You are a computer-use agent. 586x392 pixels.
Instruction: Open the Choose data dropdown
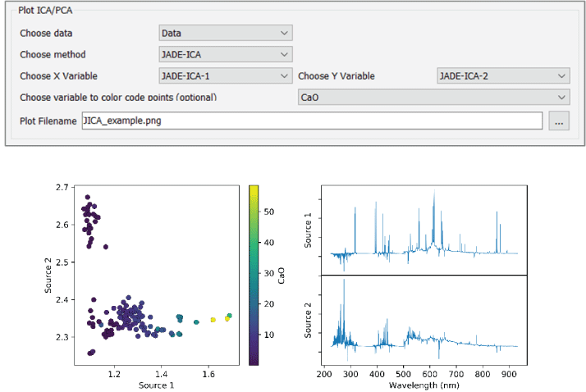pyautogui.click(x=225, y=33)
